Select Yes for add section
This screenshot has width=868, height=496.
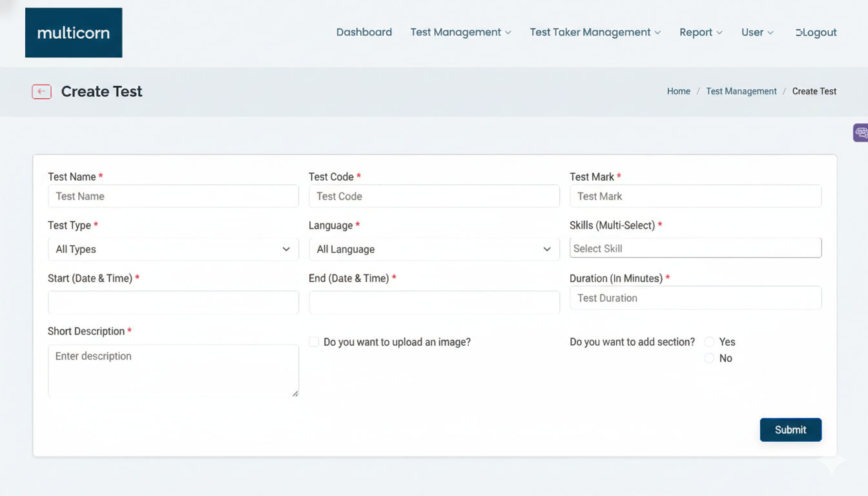(x=710, y=342)
